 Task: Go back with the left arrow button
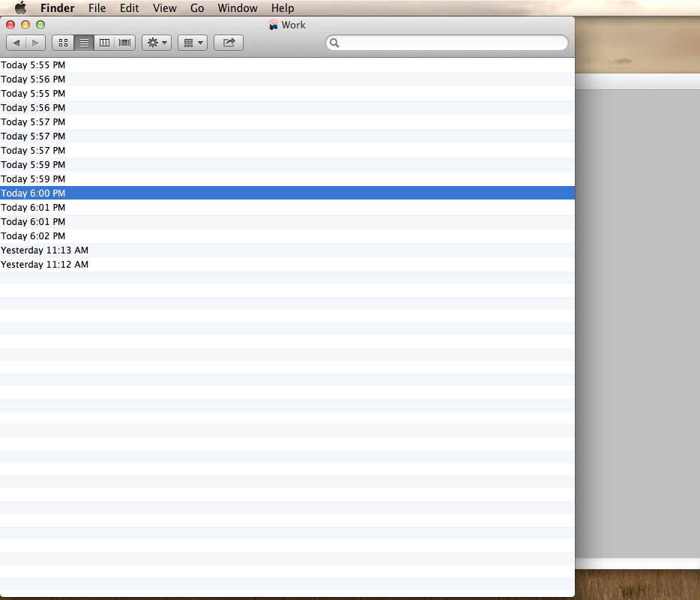pos(16,43)
